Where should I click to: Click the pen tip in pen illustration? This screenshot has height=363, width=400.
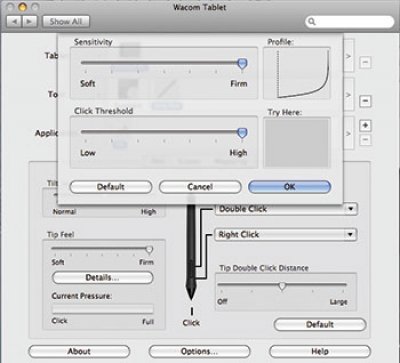click(191, 293)
